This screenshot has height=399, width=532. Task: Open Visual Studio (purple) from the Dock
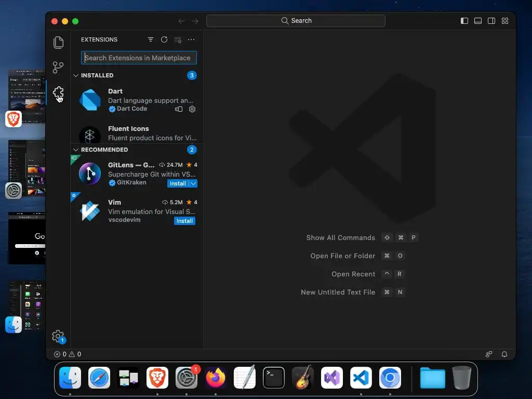pos(332,378)
